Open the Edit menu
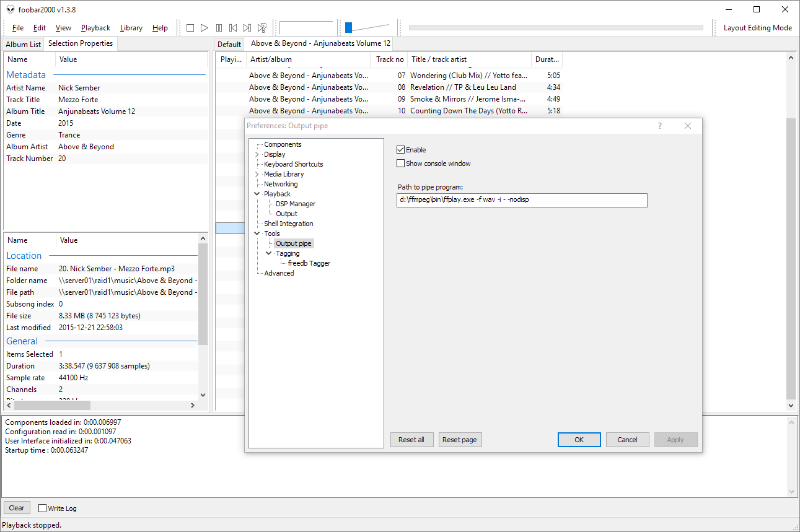 pos(40,28)
